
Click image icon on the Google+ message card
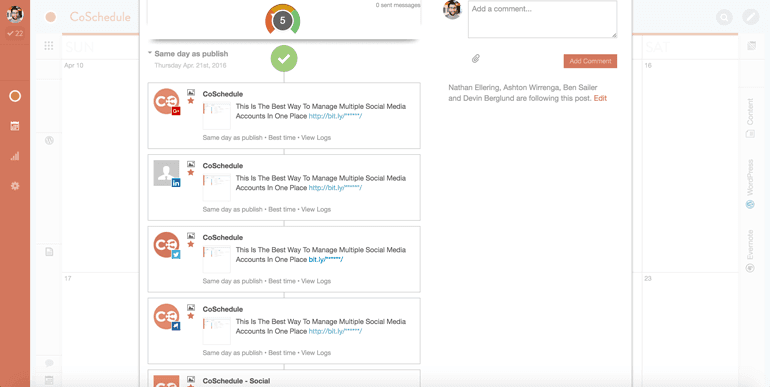coord(191,92)
